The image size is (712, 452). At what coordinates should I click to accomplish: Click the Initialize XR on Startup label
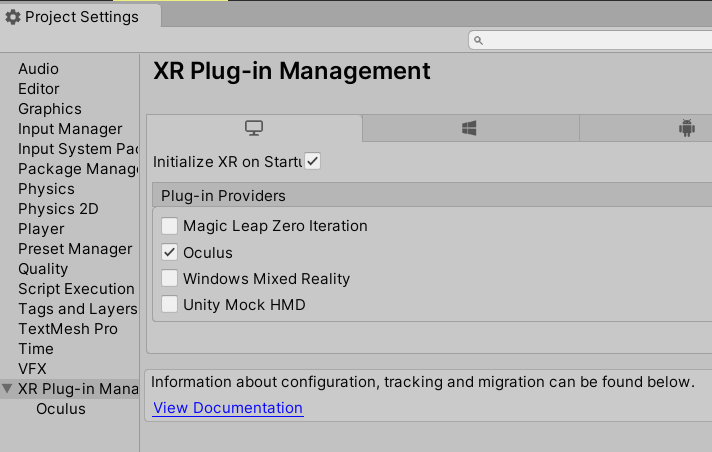pyautogui.click(x=227, y=162)
